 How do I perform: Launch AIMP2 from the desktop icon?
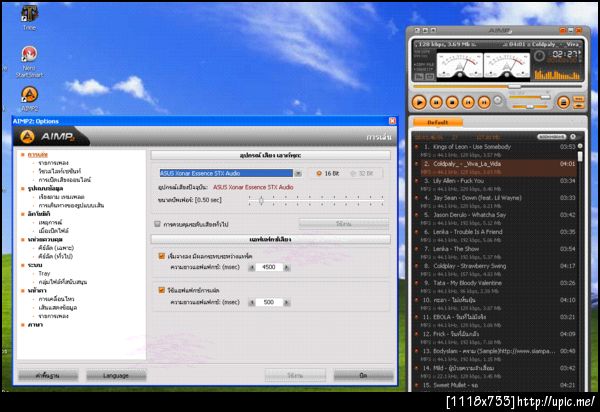pyautogui.click(x=29, y=99)
